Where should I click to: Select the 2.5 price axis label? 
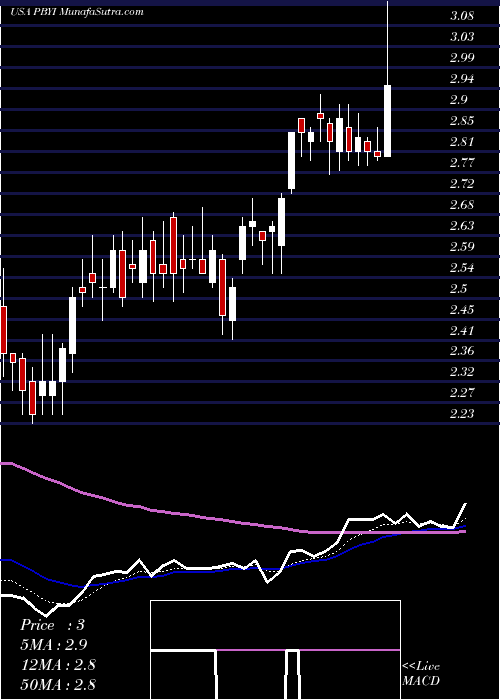(x=459, y=289)
